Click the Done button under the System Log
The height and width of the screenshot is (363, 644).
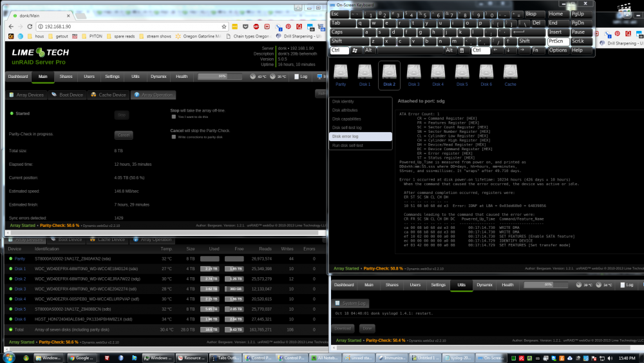point(367,328)
